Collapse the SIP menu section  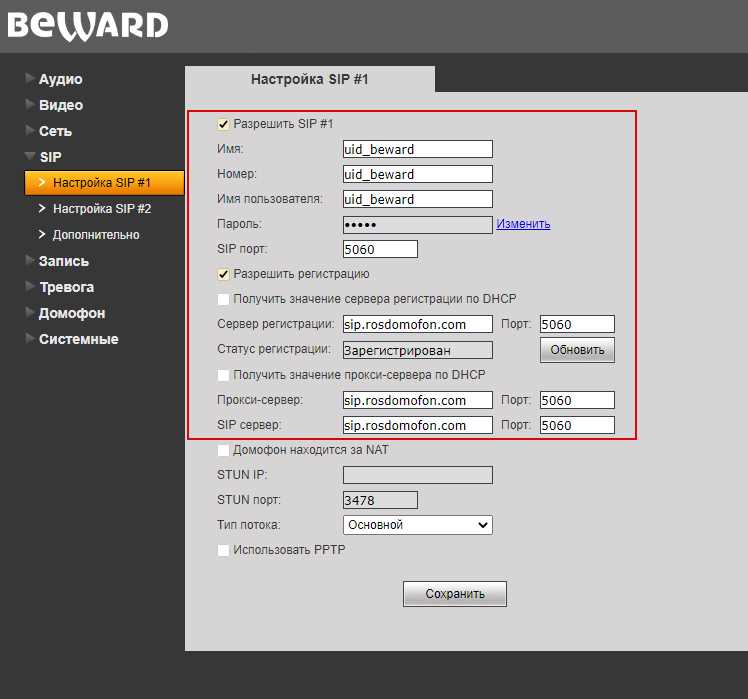[x=50, y=157]
